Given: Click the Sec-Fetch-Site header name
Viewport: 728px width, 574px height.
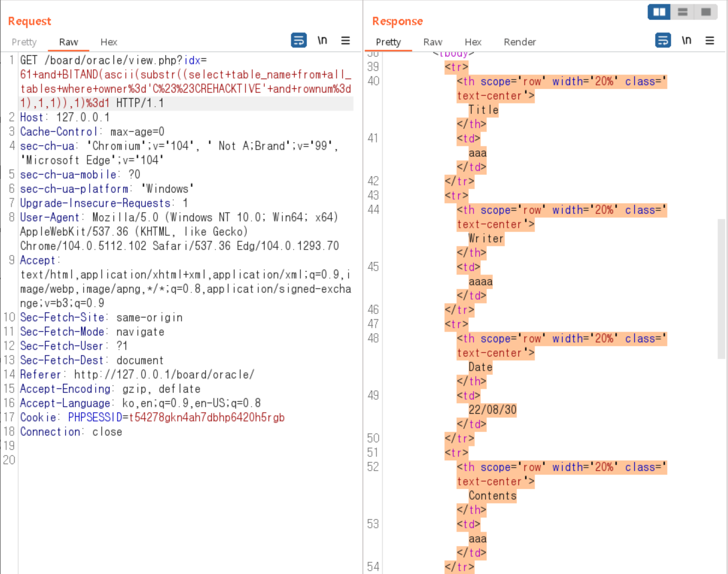Looking at the screenshot, I should click(62, 317).
